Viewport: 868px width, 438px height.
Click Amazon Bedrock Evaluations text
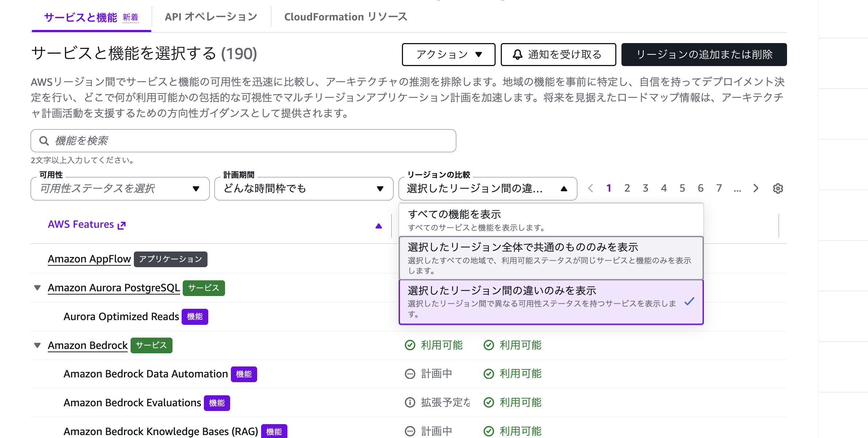132,403
